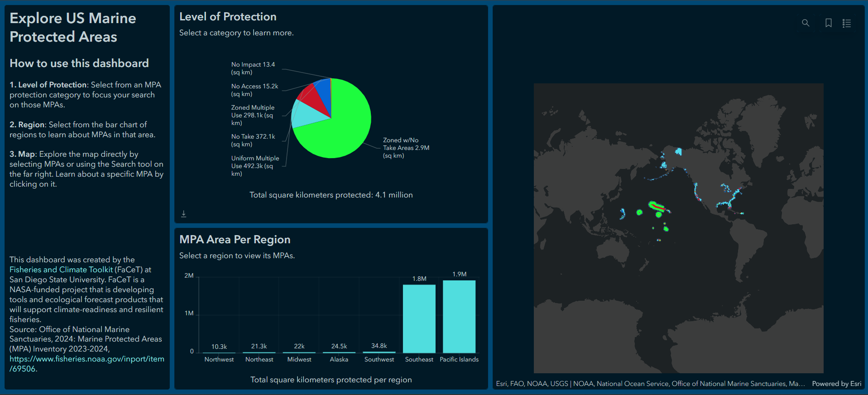Click the 'Zoned Multiple Use 298.1k' label
868x395 pixels.
[x=253, y=115]
